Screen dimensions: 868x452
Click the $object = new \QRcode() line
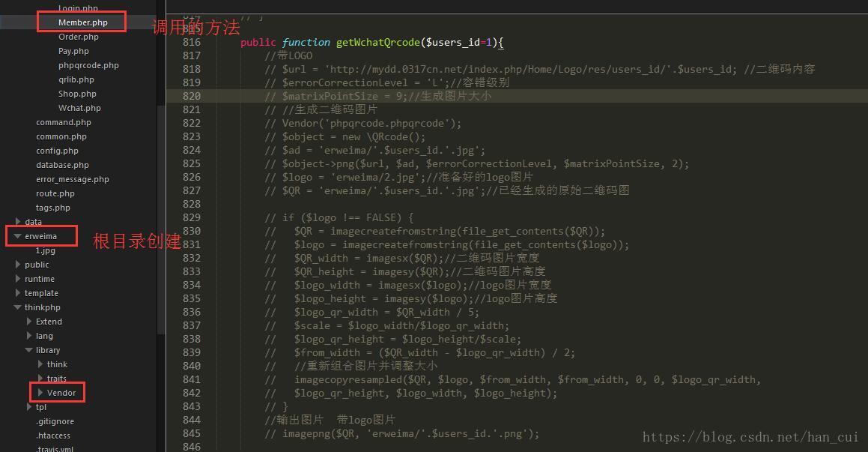345,137
